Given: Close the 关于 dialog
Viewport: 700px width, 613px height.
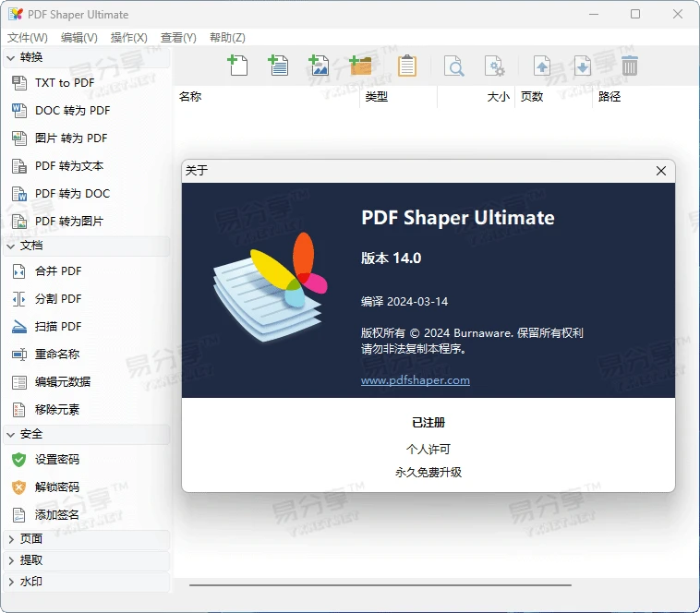Looking at the screenshot, I should point(661,171).
